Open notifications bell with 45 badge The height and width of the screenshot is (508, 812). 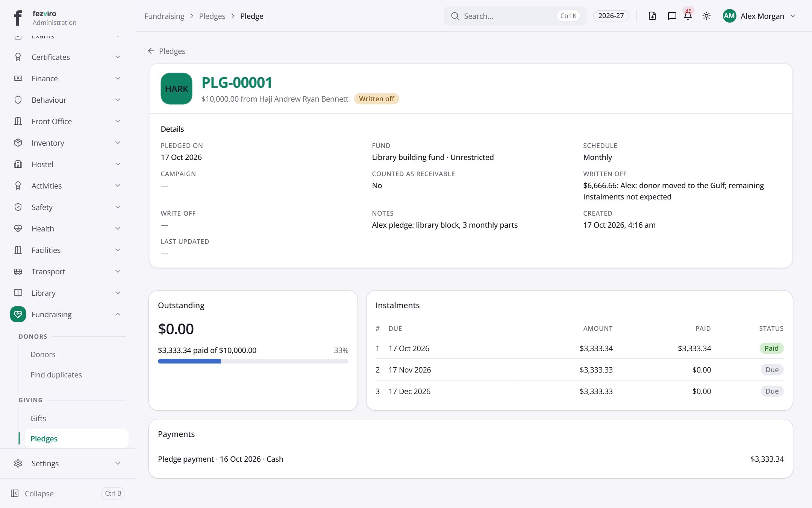(688, 15)
